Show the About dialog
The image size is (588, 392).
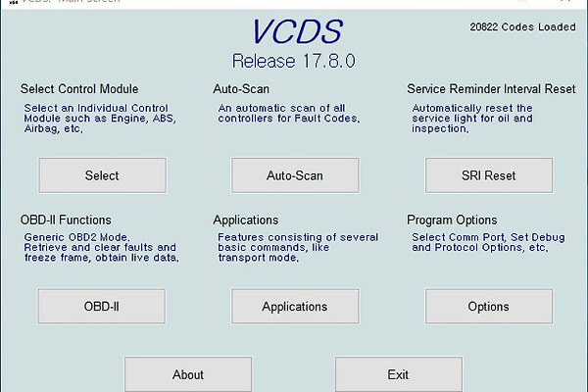point(188,374)
